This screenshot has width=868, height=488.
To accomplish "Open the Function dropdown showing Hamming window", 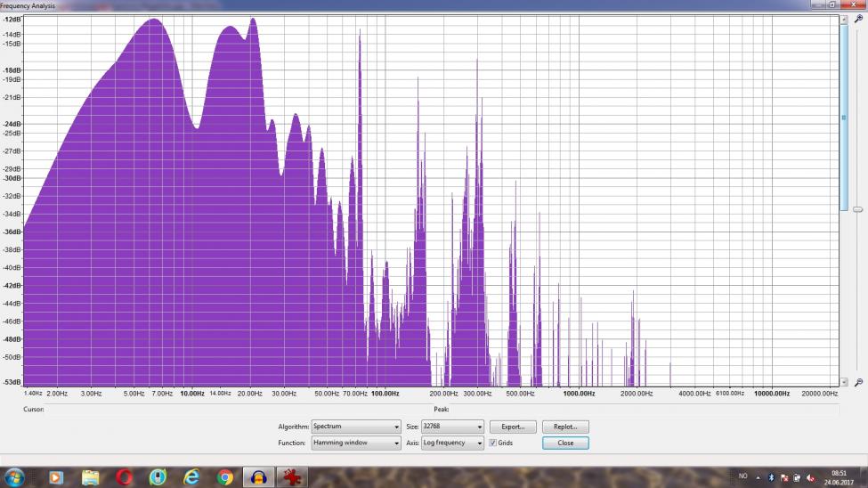I will (x=356, y=443).
